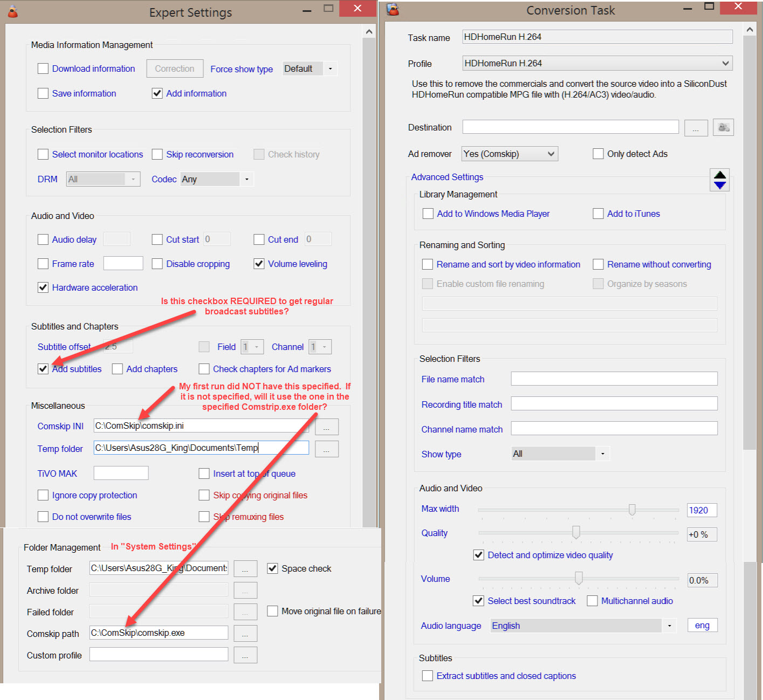Image resolution: width=763 pixels, height=700 pixels.
Task: Click browse button for Custom profile
Action: (x=245, y=655)
